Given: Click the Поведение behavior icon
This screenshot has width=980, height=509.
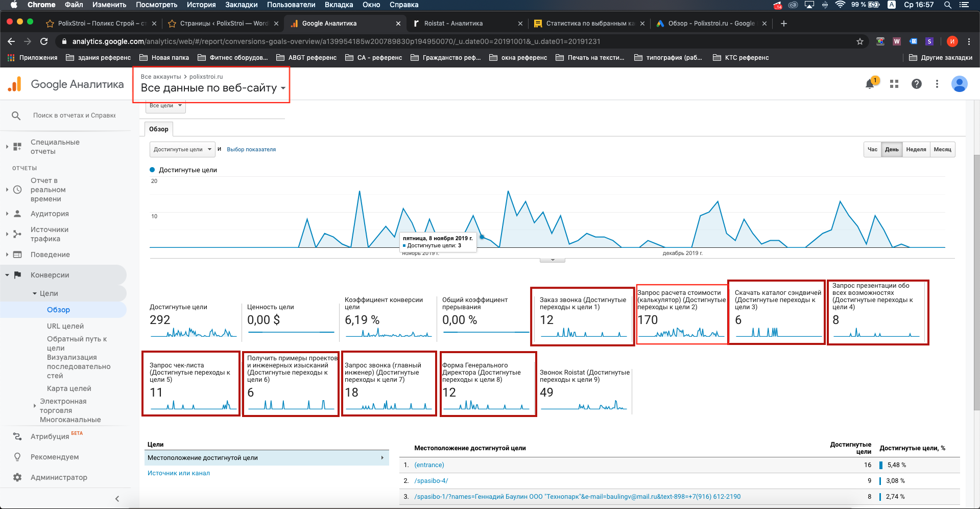Looking at the screenshot, I should point(17,254).
